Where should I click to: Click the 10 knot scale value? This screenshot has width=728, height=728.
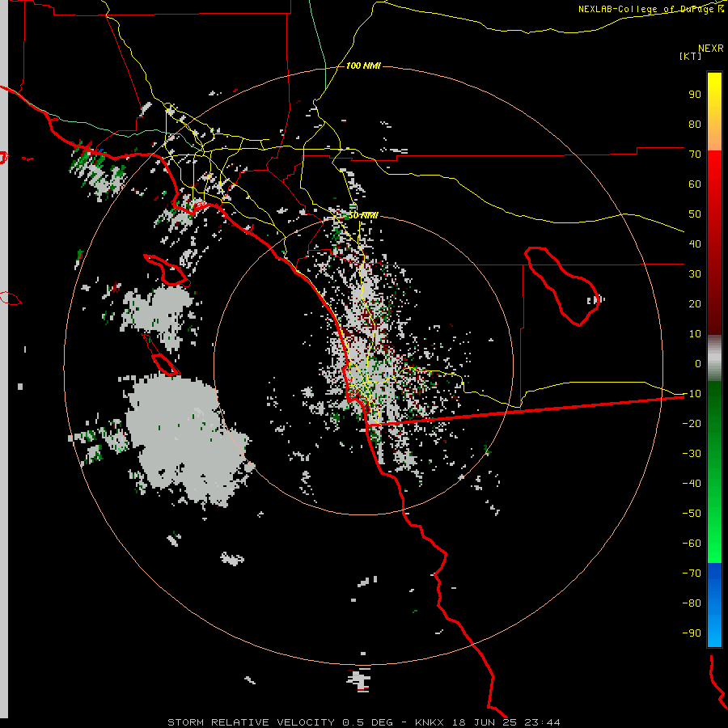point(695,334)
